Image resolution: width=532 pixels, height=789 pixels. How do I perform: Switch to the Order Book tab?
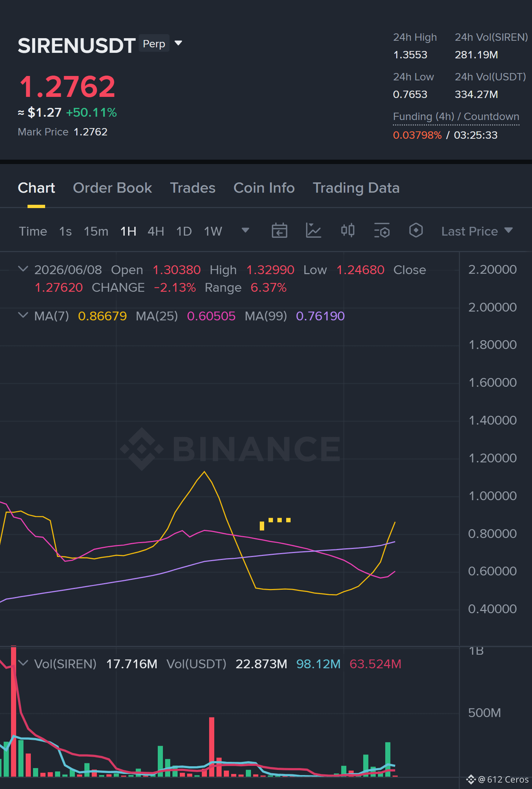(x=112, y=188)
